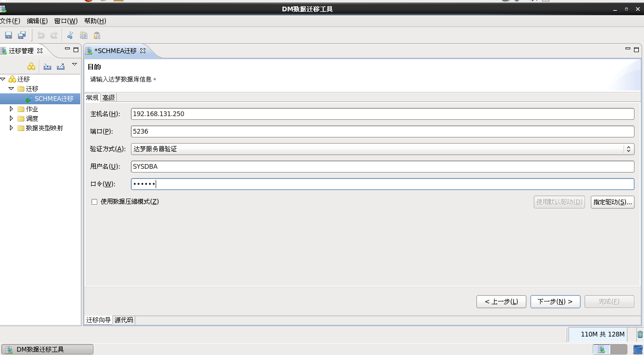Click the Save All toolbar icon
The image size is (644, 355).
[22, 35]
